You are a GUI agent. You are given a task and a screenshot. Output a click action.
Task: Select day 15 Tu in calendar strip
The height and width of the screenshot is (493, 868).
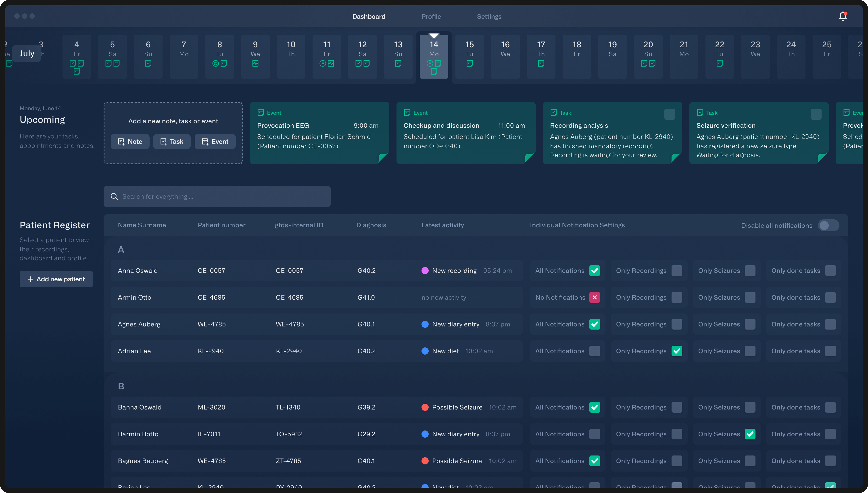point(469,56)
